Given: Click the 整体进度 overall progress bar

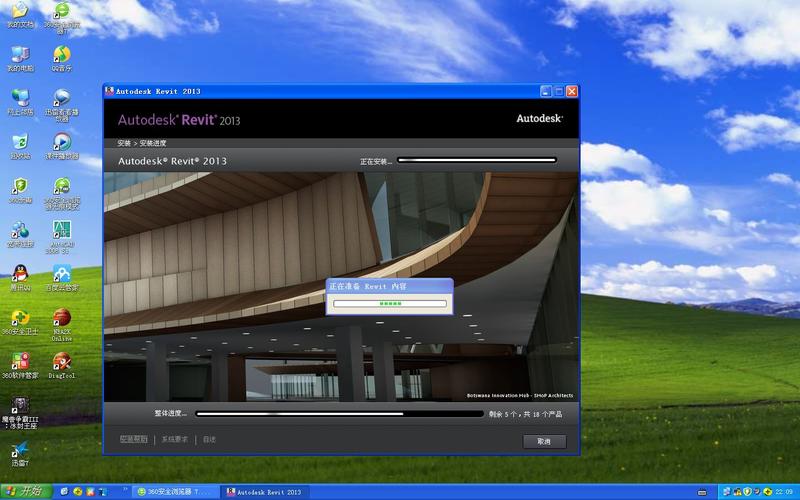Looking at the screenshot, I should pos(340,414).
